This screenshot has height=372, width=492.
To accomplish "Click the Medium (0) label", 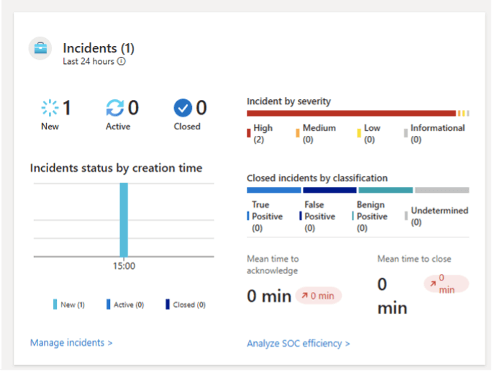I will coord(319,133).
